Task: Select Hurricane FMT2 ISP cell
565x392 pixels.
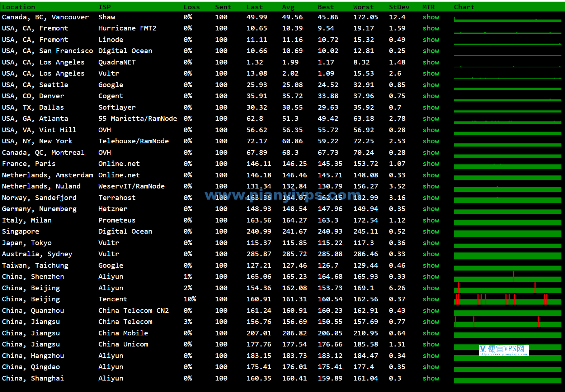Action: click(127, 28)
